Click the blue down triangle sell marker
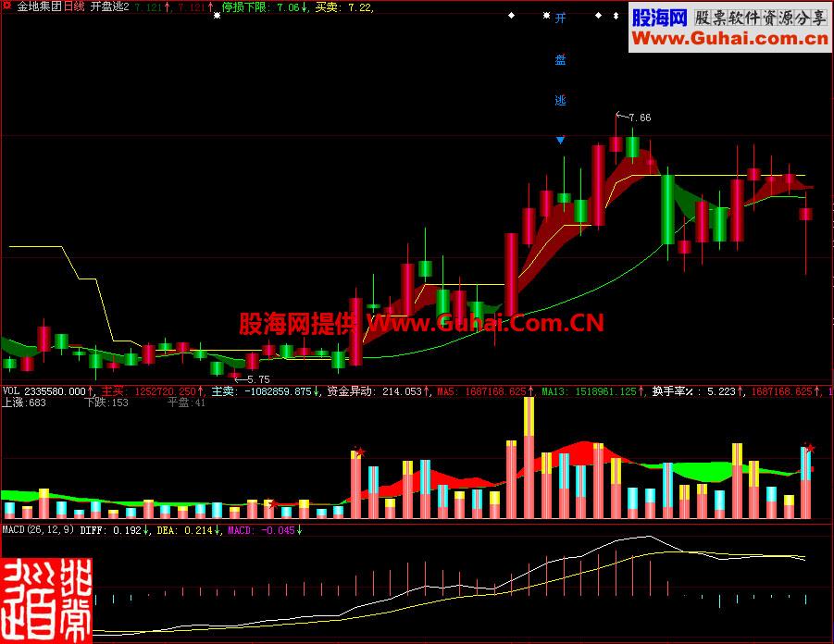834x644 pixels. click(x=560, y=141)
